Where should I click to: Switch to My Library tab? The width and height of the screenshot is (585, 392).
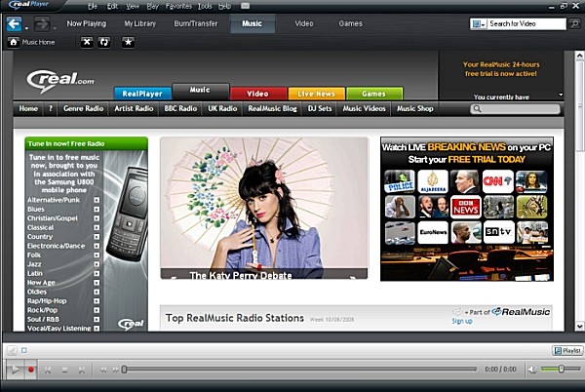coord(139,23)
